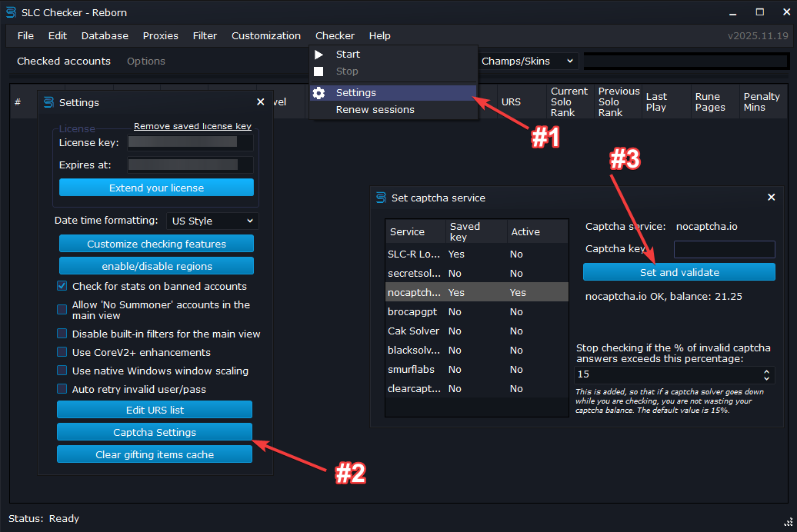Click Customize checking features button

click(x=157, y=244)
